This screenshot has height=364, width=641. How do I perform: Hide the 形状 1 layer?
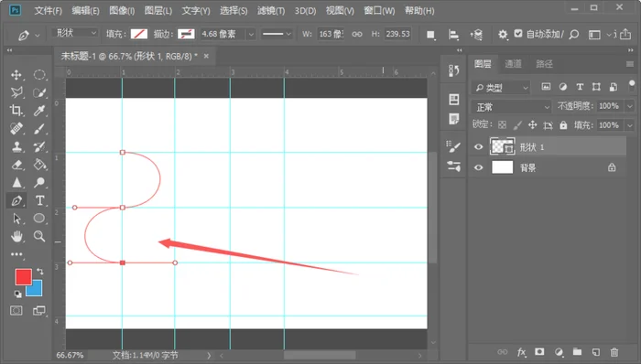(478, 147)
